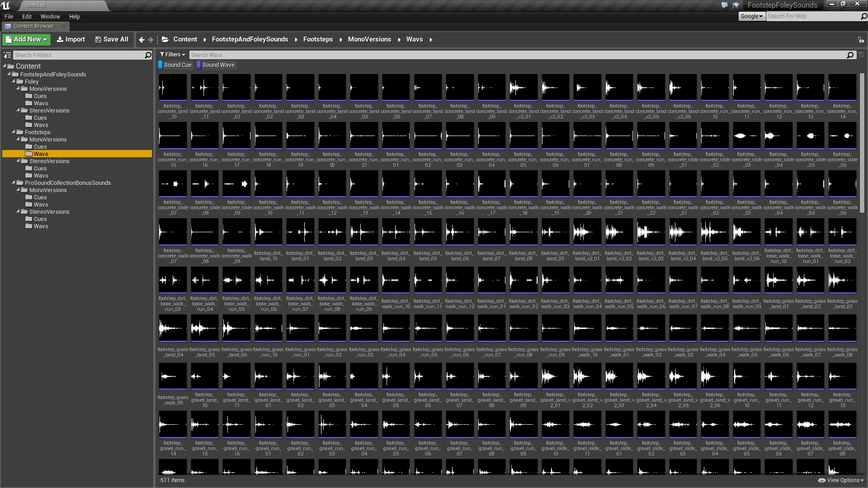Navigate back using the back arrow icon
This screenshot has width=868, height=488.
tap(142, 39)
